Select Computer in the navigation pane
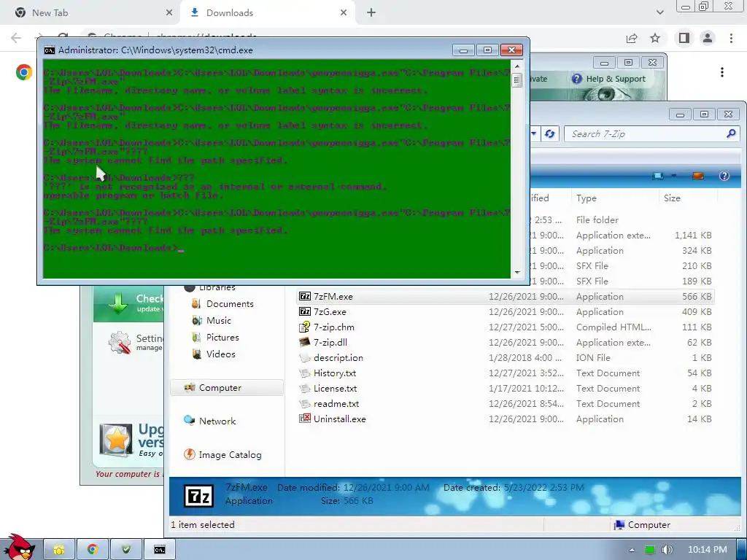747x560 pixels. [226, 388]
